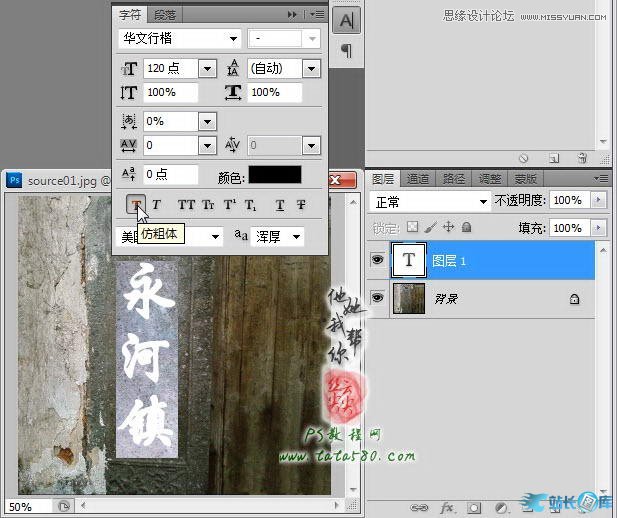
Task: Click the faux italic style icon
Action: tap(157, 204)
